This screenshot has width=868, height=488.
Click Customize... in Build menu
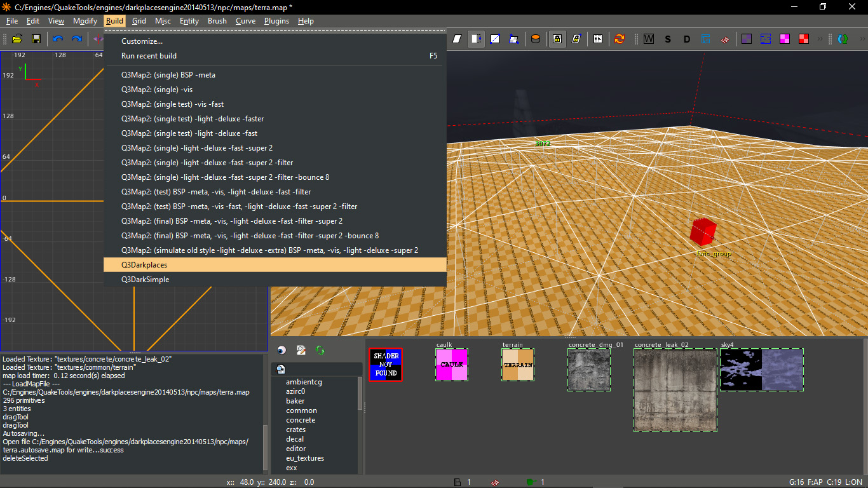(142, 41)
